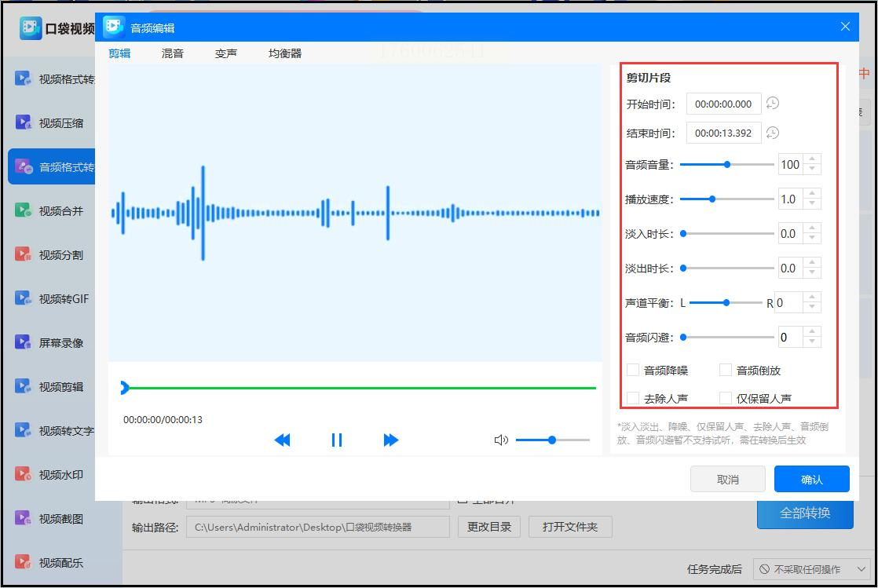Image resolution: width=878 pixels, height=588 pixels.
Task: Click the rewind playback icon
Action: point(282,440)
